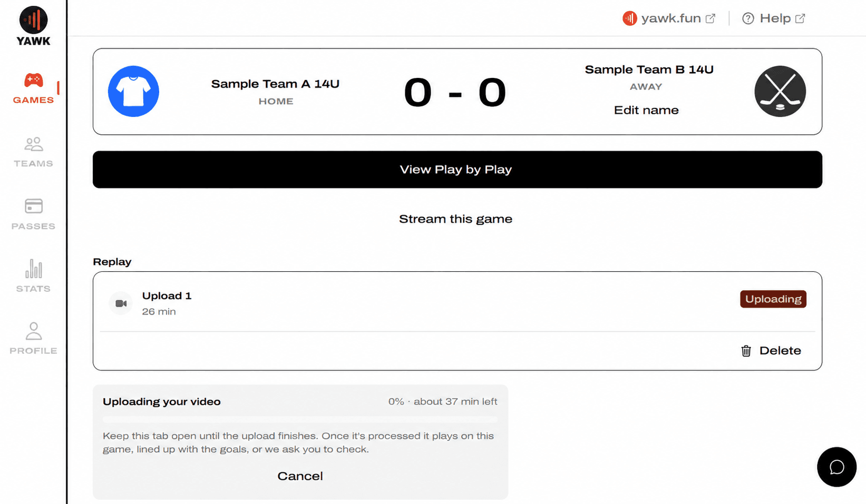
Task: Click the video upload progress bar
Action: coord(300,419)
